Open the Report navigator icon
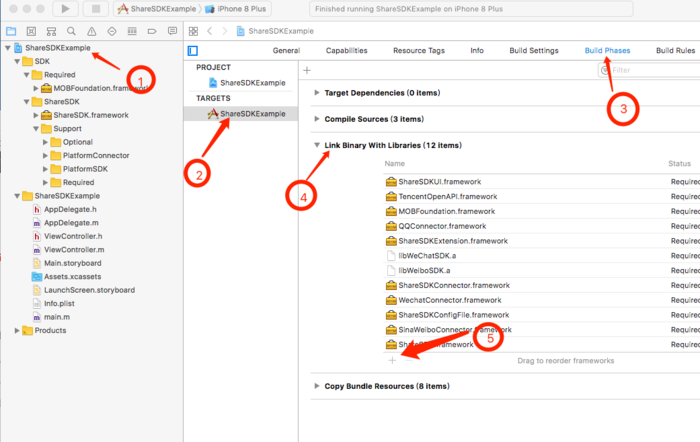Viewport: 700px width, 442px height. (x=172, y=31)
